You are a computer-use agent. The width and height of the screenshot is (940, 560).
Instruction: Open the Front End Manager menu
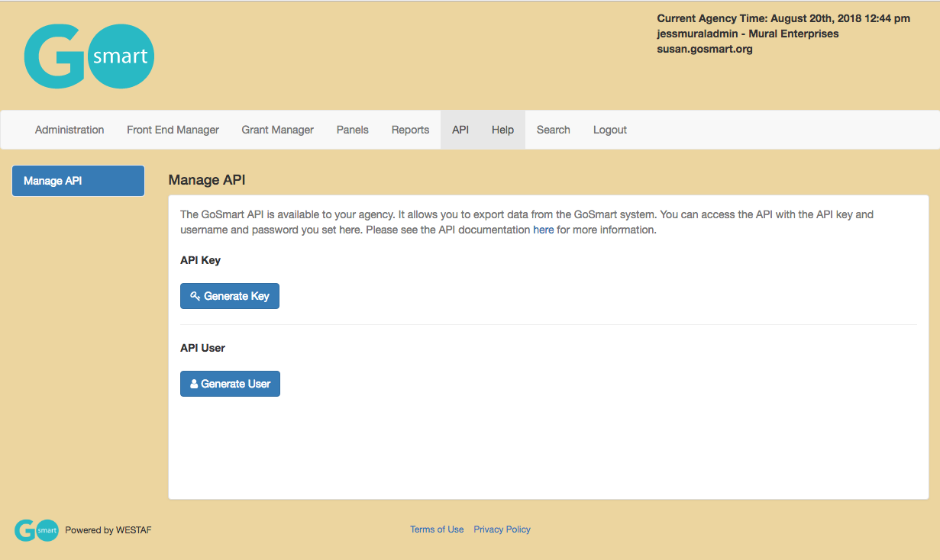tap(173, 130)
